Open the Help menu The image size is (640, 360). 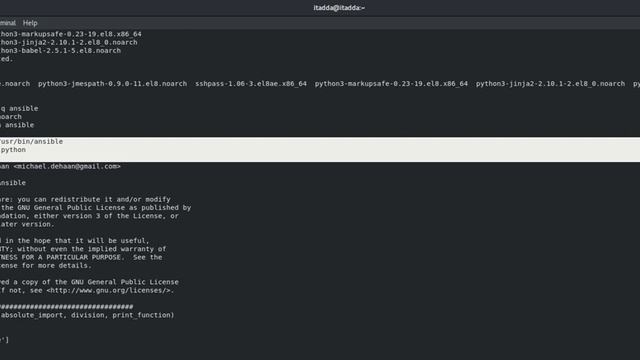pyautogui.click(x=30, y=23)
